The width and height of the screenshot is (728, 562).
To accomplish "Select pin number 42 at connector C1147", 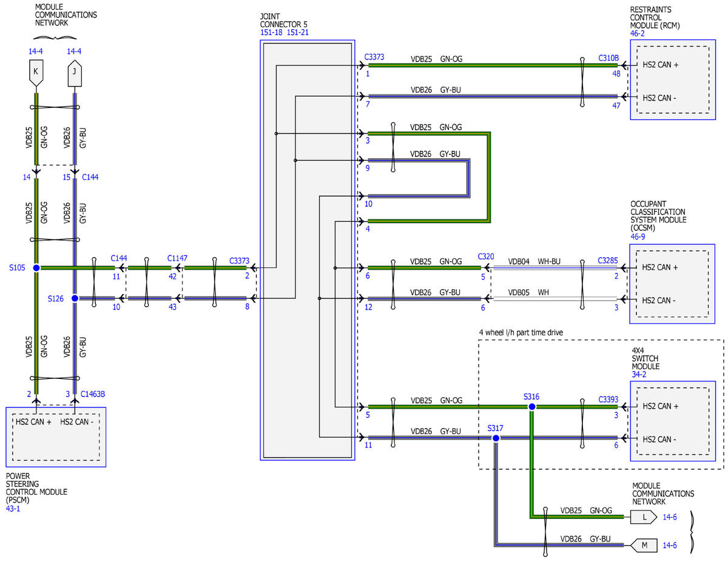I will (x=173, y=276).
